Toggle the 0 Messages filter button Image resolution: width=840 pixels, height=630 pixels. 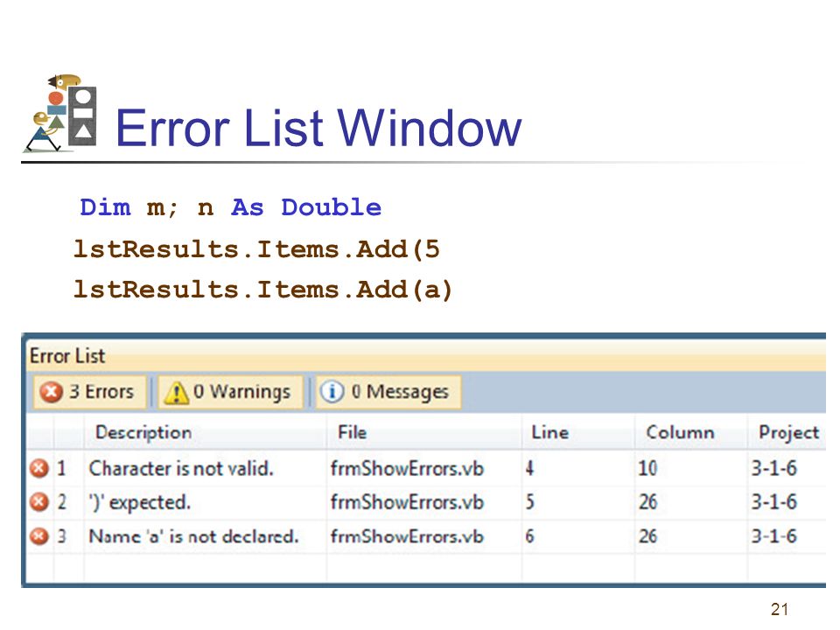[x=388, y=392]
